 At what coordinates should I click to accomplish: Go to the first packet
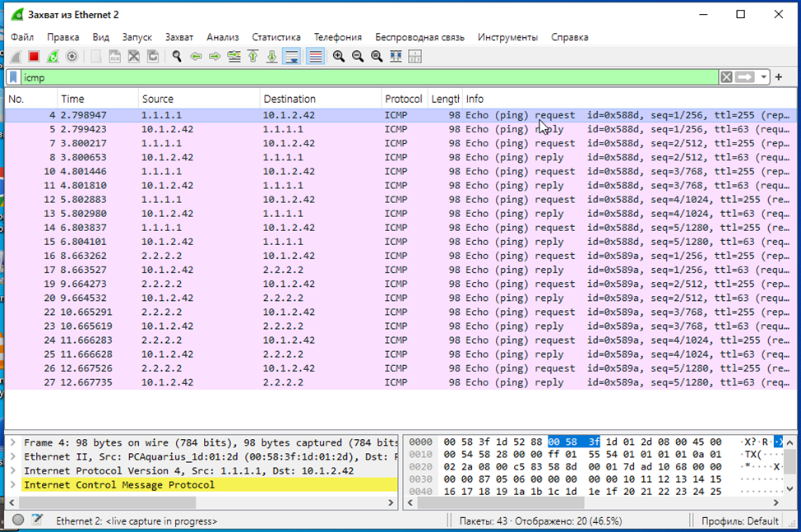click(x=252, y=57)
